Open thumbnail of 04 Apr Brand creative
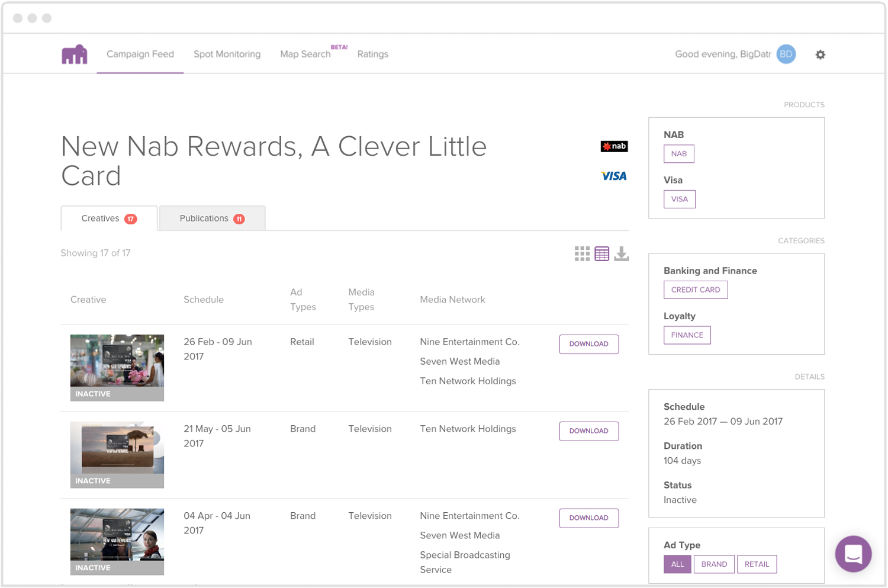The height and width of the screenshot is (588, 888). click(117, 542)
